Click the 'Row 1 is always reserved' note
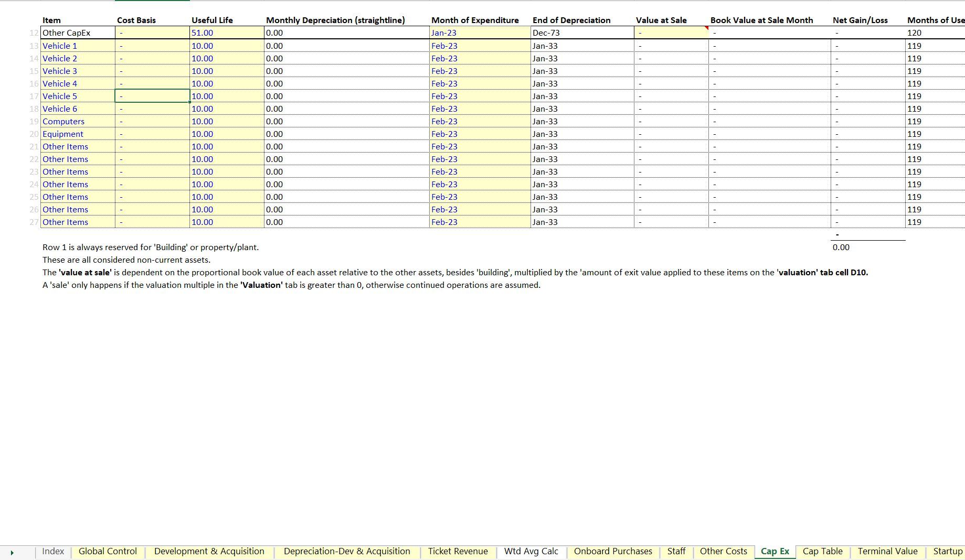The height and width of the screenshot is (560, 965). coord(151,247)
